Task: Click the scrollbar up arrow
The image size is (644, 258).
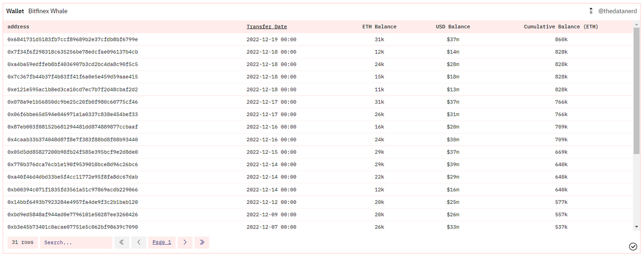Action: pos(636,24)
